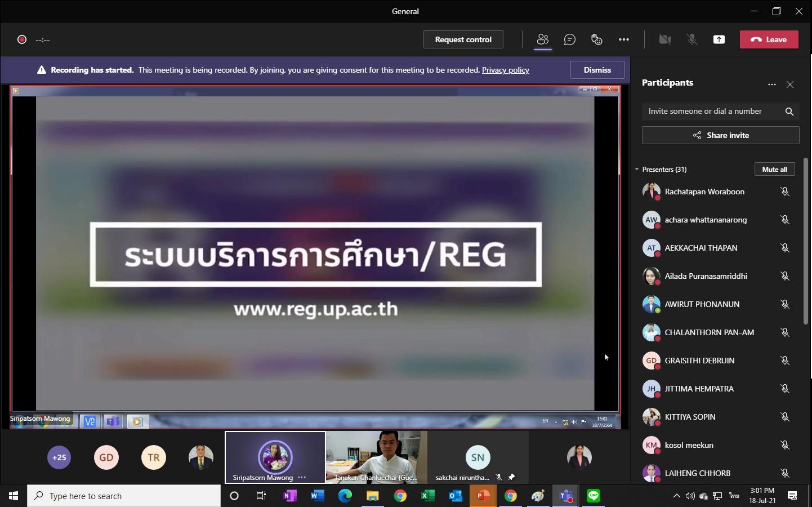The image size is (812, 507).
Task: Select Tanakan Chanluechai video tile
Action: point(377,457)
